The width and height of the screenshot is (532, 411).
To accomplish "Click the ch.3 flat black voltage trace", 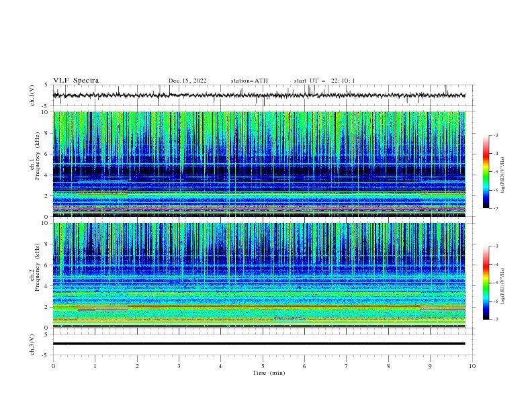I will click(x=259, y=344).
